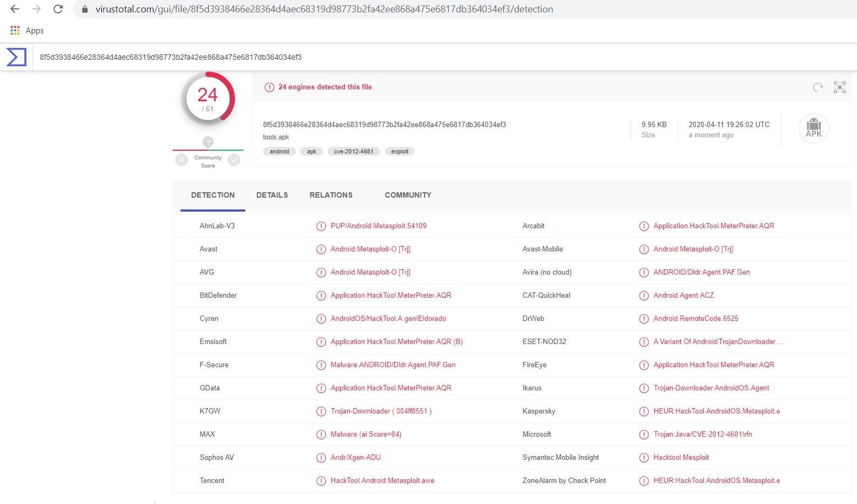857x504 pixels.
Task: Click the VirusTotal sigma logo
Action: 16,57
